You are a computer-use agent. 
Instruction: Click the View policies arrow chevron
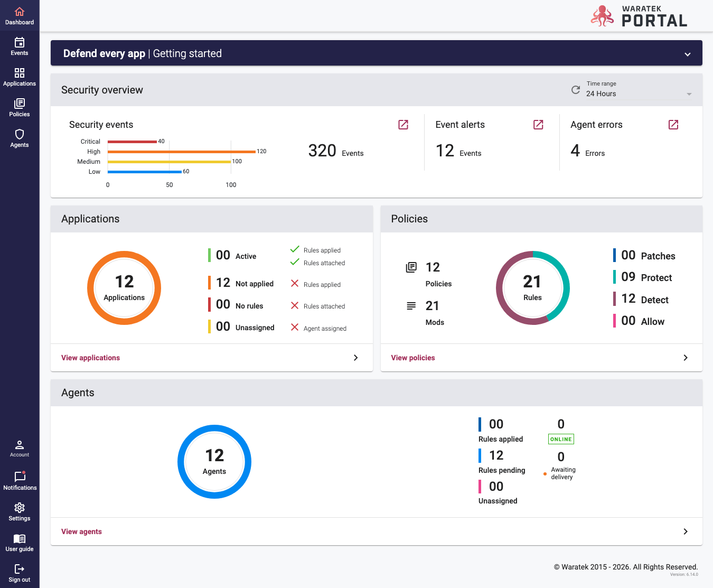686,358
